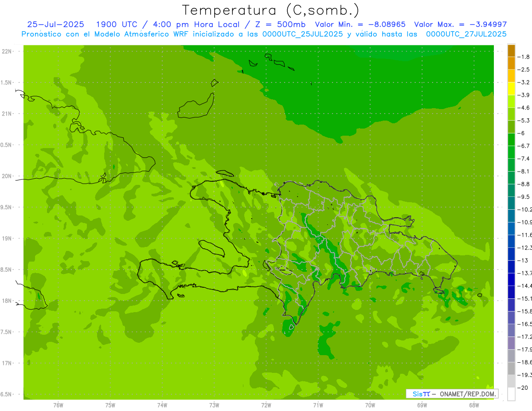Click the lime swatch between -3.9 and -4.6
Image resolution: width=532 pixels, height=411 pixels.
pyautogui.click(x=511, y=101)
